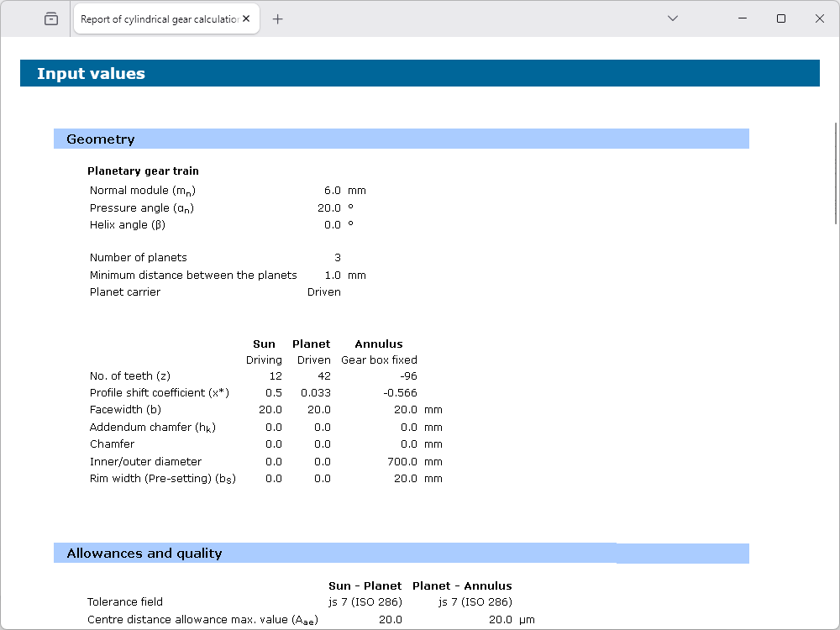Screen dimensions: 840x630
Task: Click the Number of planets value 3
Action: [337, 258]
